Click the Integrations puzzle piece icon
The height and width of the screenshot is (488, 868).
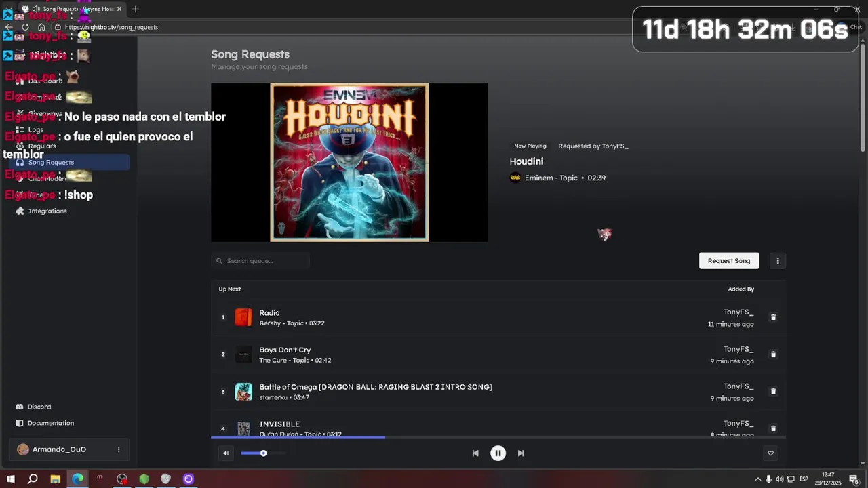20,211
